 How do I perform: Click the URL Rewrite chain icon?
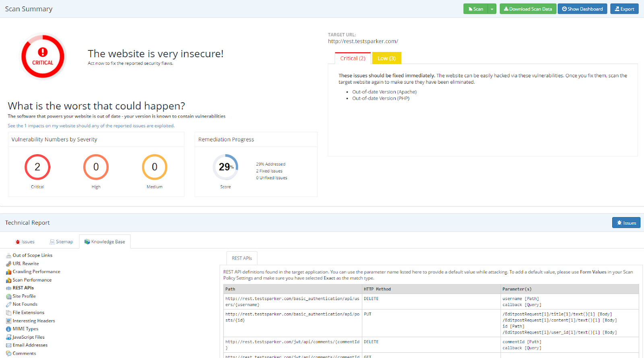[x=8, y=264]
